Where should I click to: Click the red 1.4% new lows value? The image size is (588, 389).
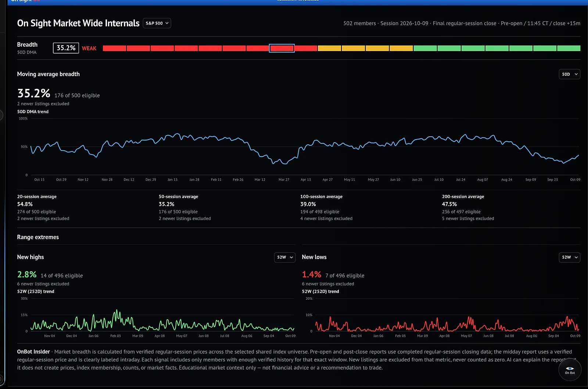(x=312, y=274)
